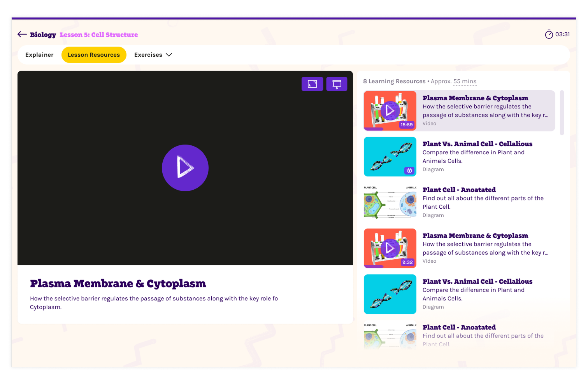Select the second Plant Vs. Animal Cell - Cellalious title

point(477,281)
